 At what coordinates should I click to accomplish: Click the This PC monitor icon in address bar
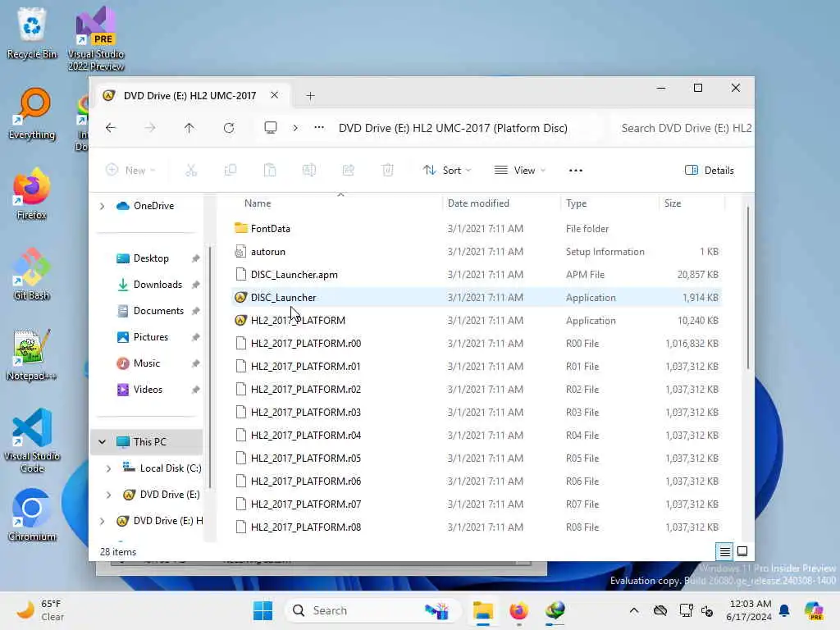pyautogui.click(x=271, y=128)
